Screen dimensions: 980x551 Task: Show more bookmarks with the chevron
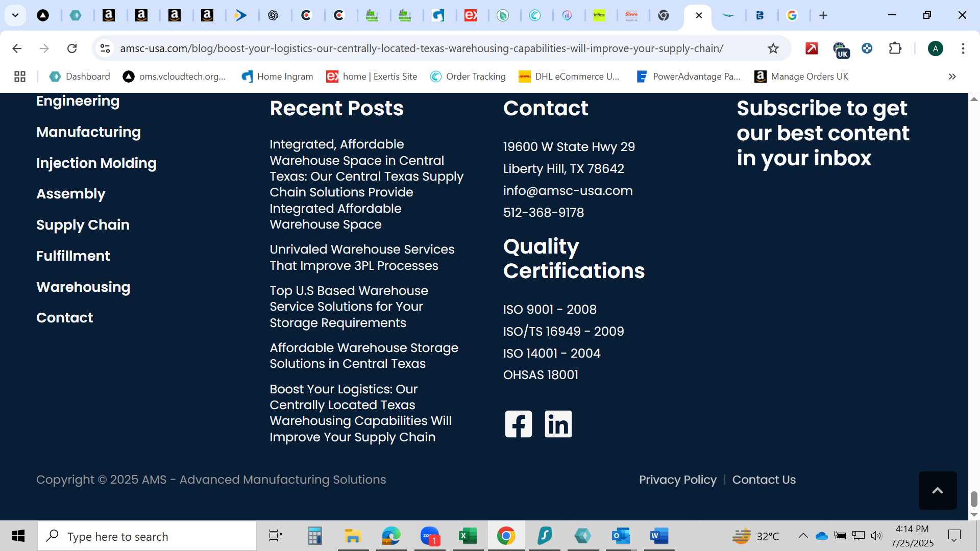(952, 77)
